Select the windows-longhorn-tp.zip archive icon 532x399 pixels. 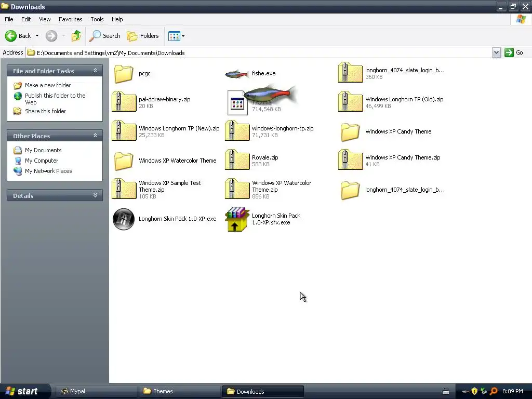237,131
